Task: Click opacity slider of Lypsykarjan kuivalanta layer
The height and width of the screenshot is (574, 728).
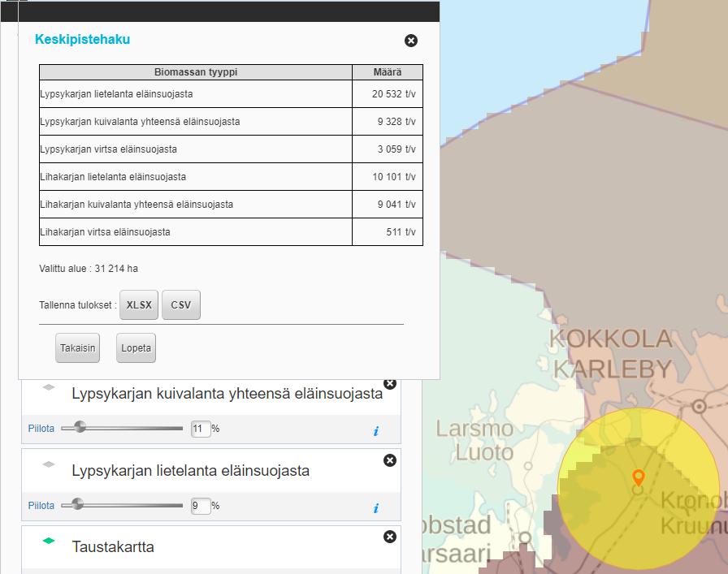Action: click(122, 428)
